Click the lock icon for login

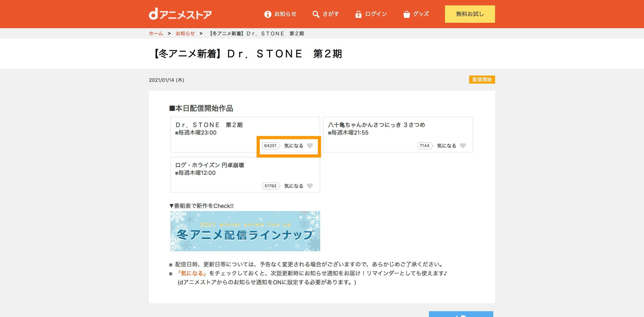358,14
